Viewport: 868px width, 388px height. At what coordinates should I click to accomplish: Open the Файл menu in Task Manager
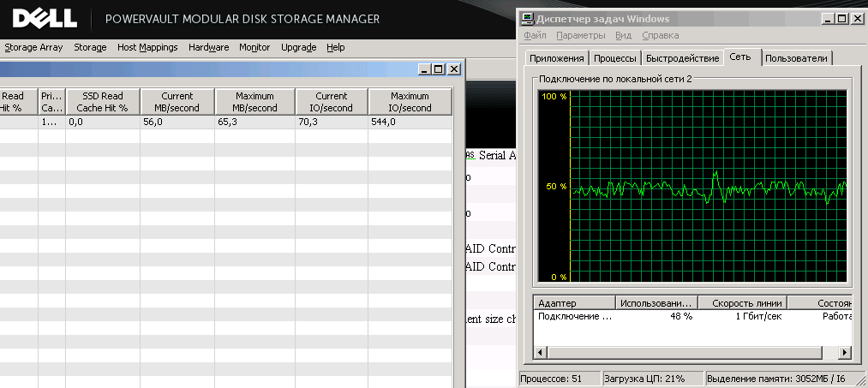(x=535, y=36)
